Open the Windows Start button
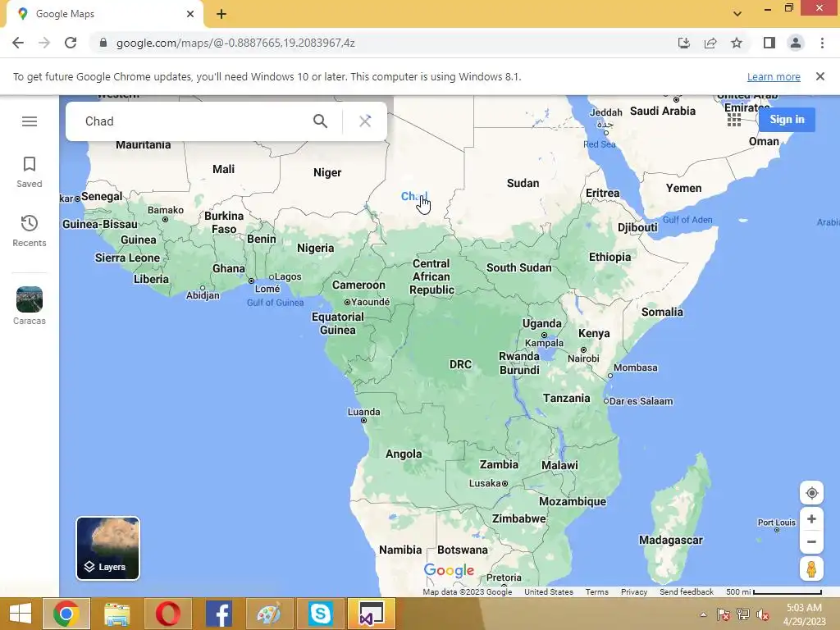The width and height of the screenshot is (840, 630). 21,614
